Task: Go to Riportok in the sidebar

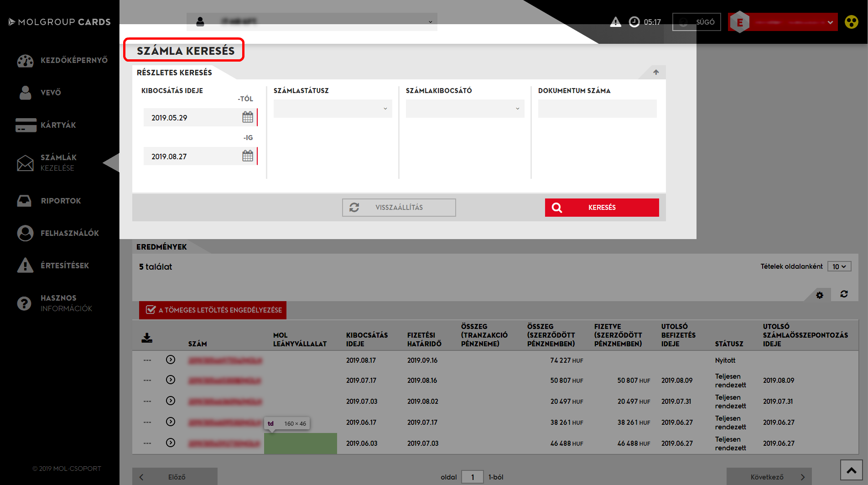Action: (x=61, y=201)
